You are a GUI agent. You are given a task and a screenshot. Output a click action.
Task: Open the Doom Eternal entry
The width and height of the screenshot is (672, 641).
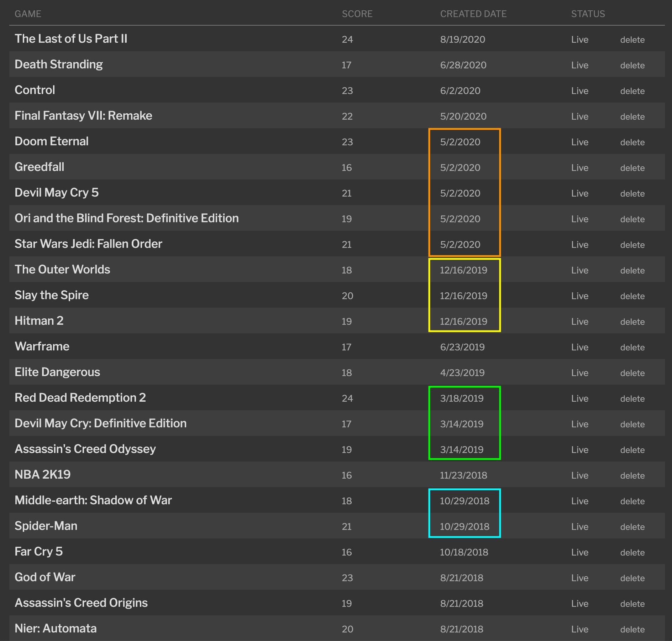tap(52, 141)
